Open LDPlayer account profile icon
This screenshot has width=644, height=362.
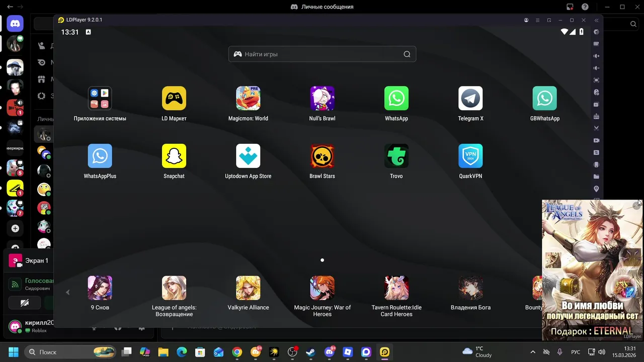coord(526,20)
